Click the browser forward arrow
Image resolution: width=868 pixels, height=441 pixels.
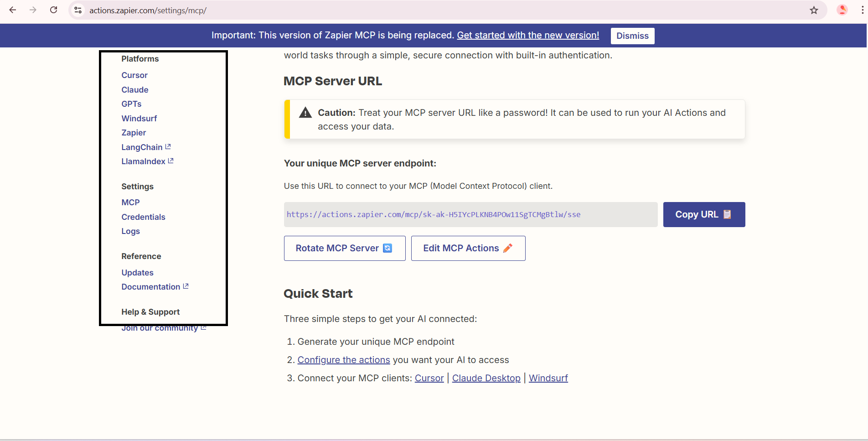pos(33,10)
